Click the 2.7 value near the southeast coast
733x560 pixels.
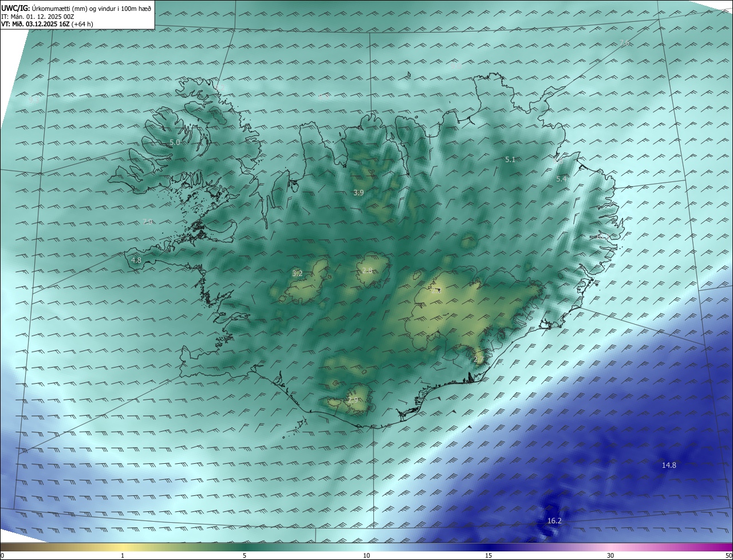click(x=479, y=360)
